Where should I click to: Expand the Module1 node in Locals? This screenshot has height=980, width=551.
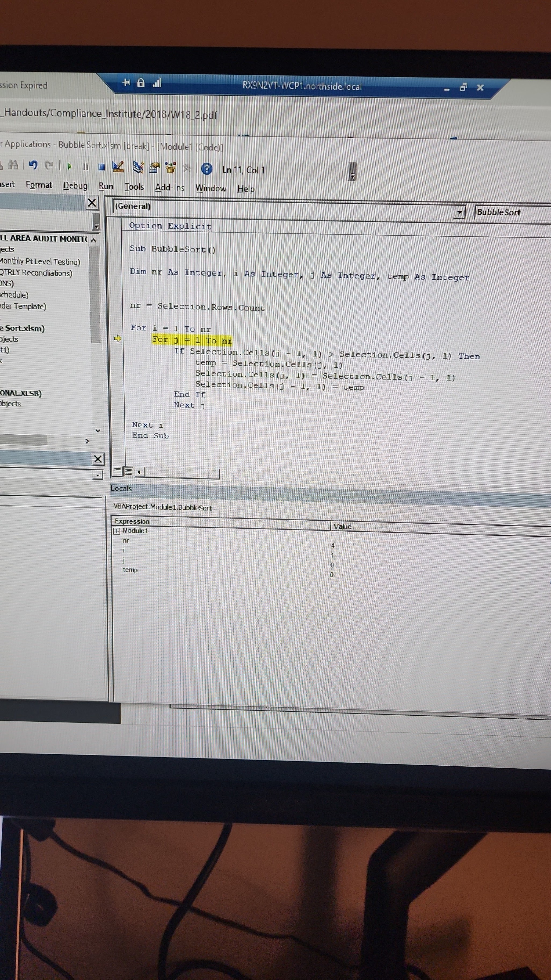click(x=117, y=531)
